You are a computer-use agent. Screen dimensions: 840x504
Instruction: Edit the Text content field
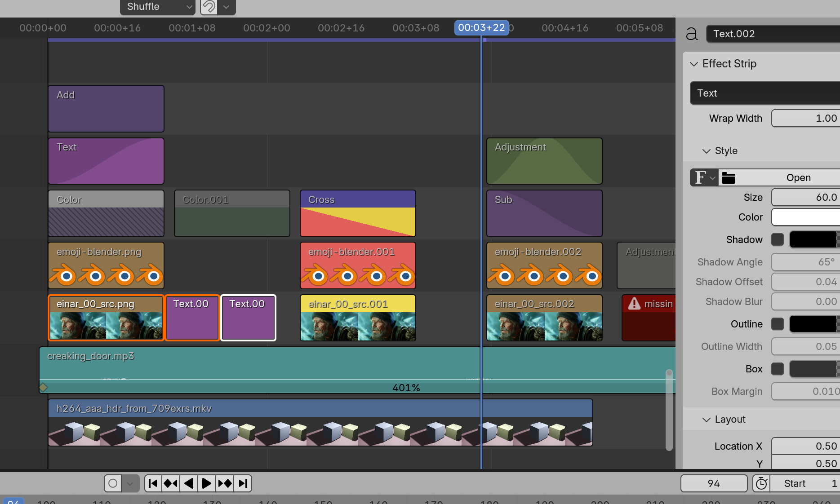tap(765, 93)
